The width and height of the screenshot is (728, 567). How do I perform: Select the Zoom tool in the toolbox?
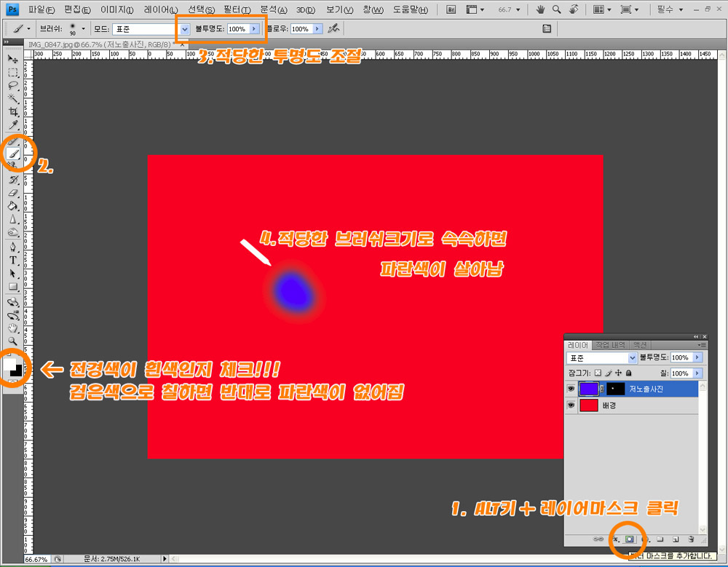tap(13, 341)
